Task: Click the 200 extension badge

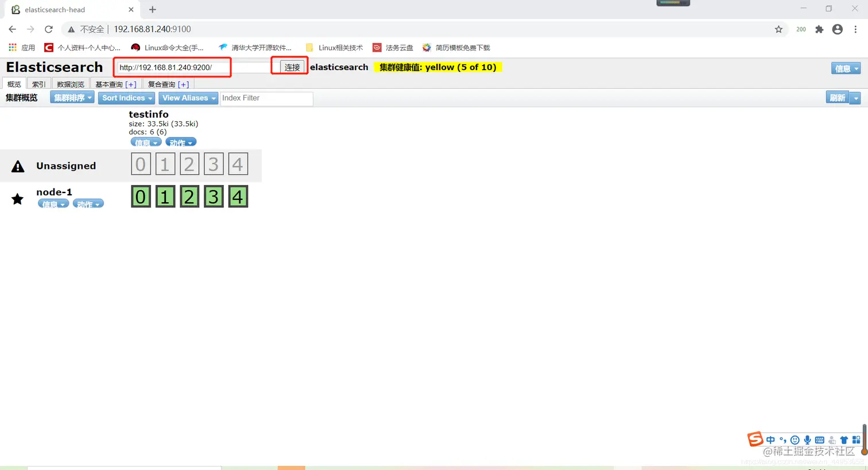Action: pyautogui.click(x=801, y=29)
